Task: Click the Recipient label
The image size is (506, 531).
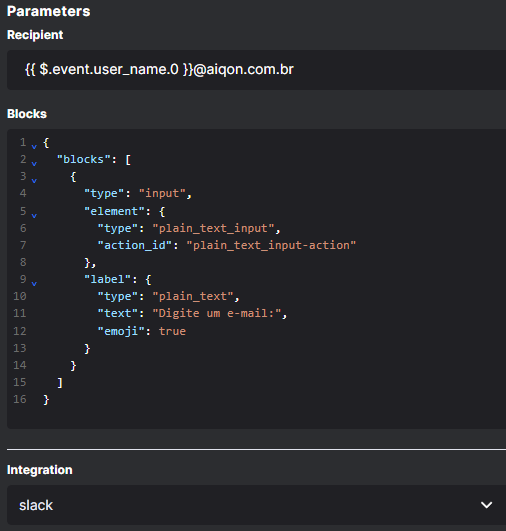Action: click(x=35, y=35)
